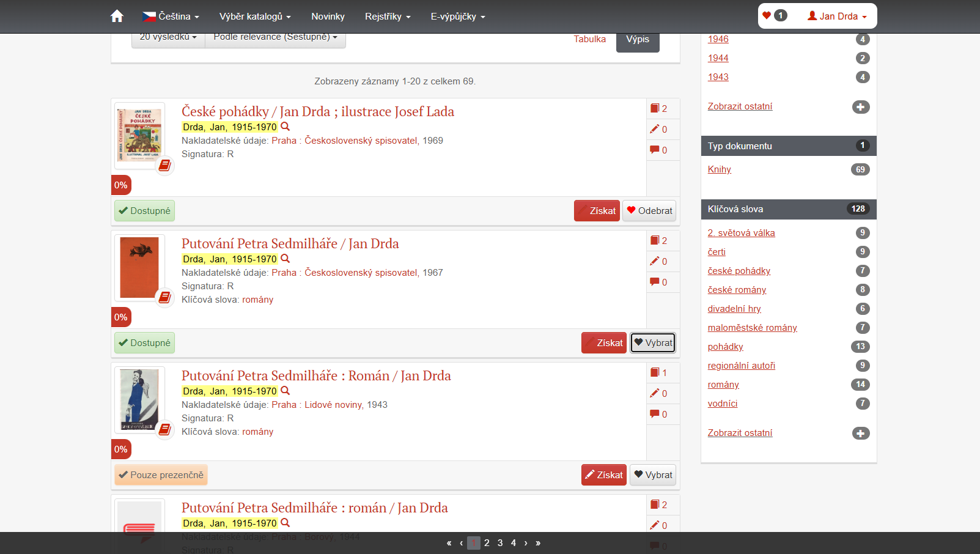Select the 1943 Román edition with Vybrat
This screenshot has width=980, height=554.
[x=653, y=475]
